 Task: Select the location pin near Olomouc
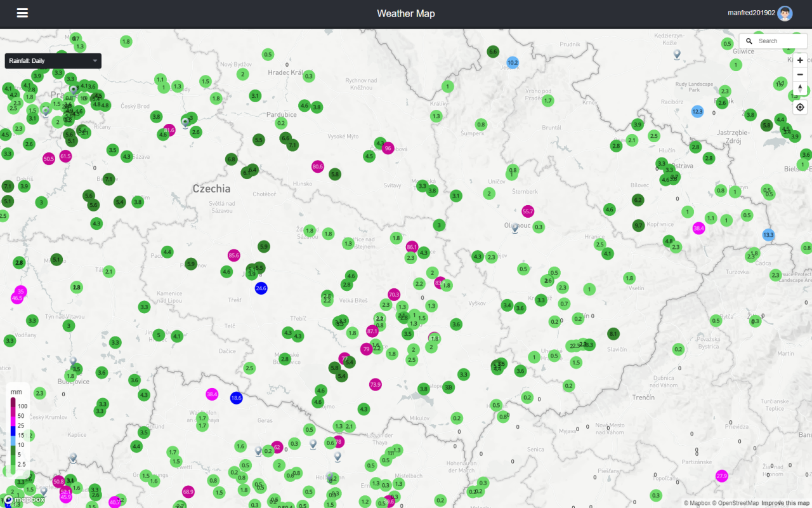[515, 228]
